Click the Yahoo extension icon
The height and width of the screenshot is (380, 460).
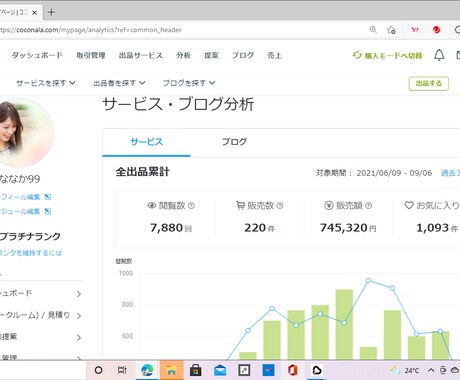pos(415,30)
